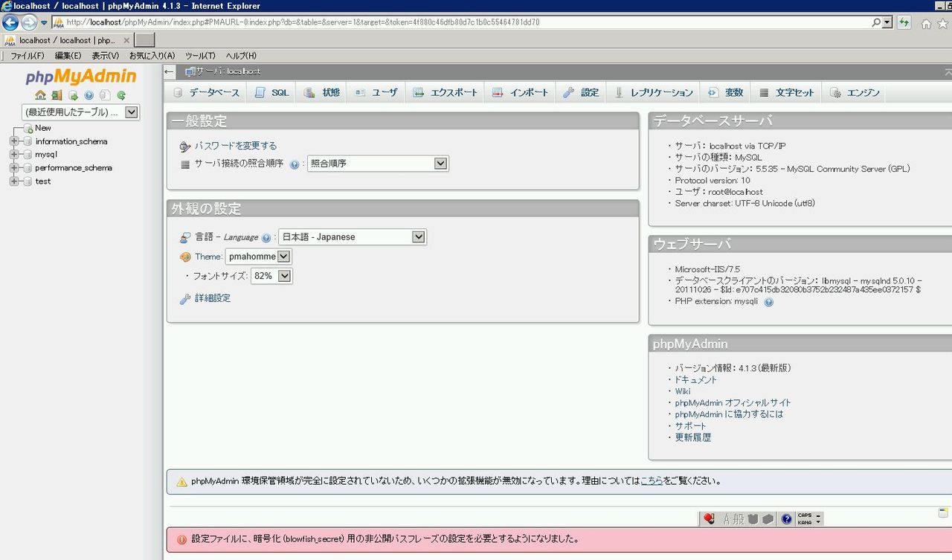
Task: Switch to the 設定 tab
Action: (581, 92)
